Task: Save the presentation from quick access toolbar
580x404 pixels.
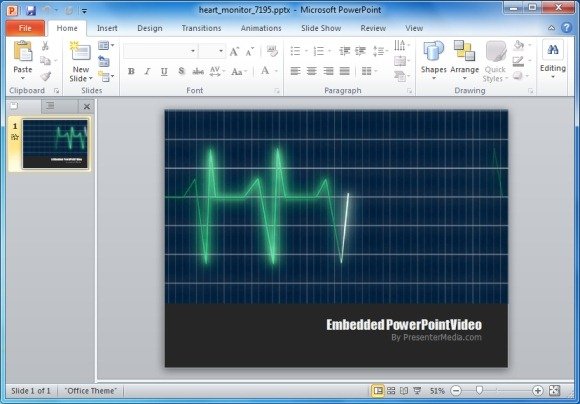Action: point(31,10)
